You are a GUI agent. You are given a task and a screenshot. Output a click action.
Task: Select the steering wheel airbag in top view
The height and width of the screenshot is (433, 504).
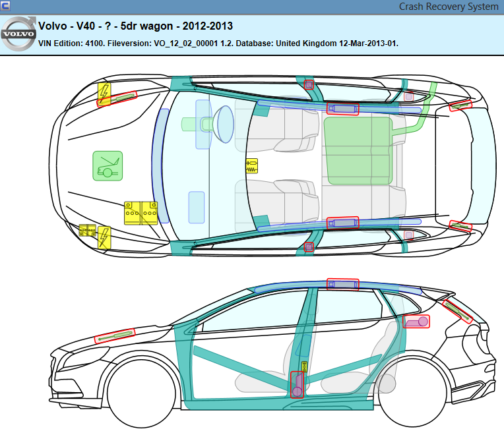[x=226, y=125]
